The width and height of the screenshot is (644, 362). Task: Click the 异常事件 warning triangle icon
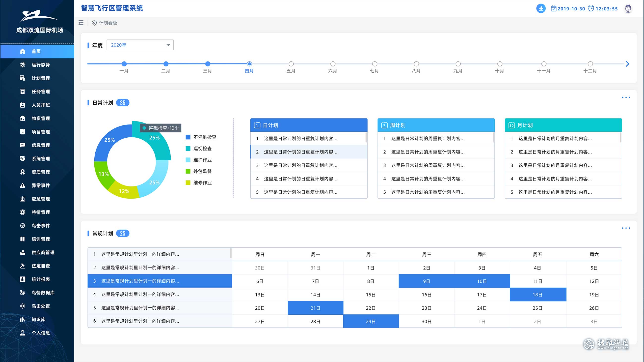(x=23, y=185)
